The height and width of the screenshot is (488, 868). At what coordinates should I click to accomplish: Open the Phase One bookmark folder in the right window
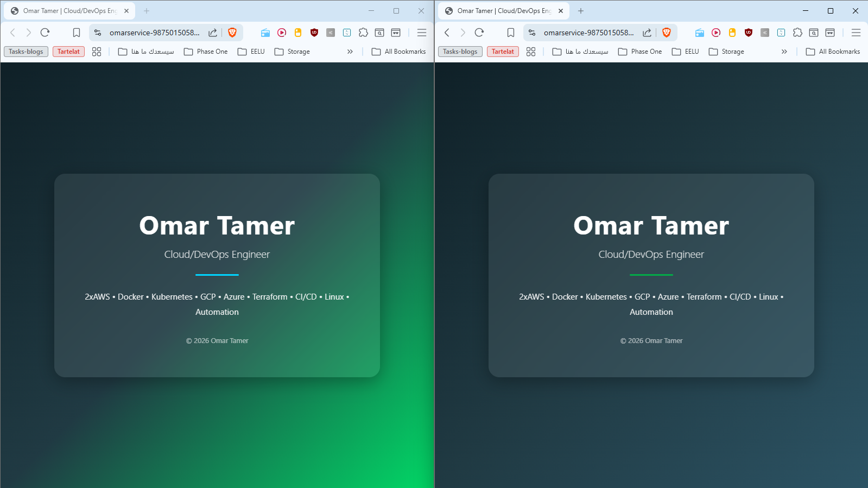(x=640, y=52)
